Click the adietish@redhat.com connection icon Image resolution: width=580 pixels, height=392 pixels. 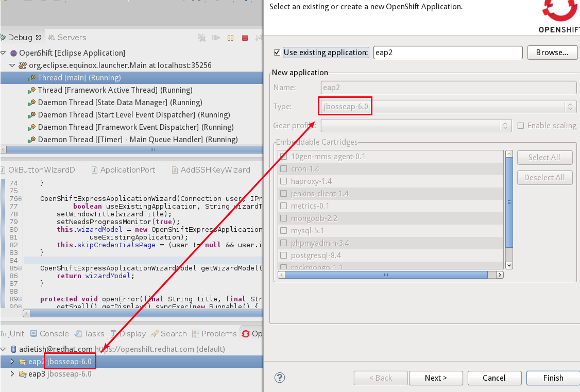[x=14, y=349]
